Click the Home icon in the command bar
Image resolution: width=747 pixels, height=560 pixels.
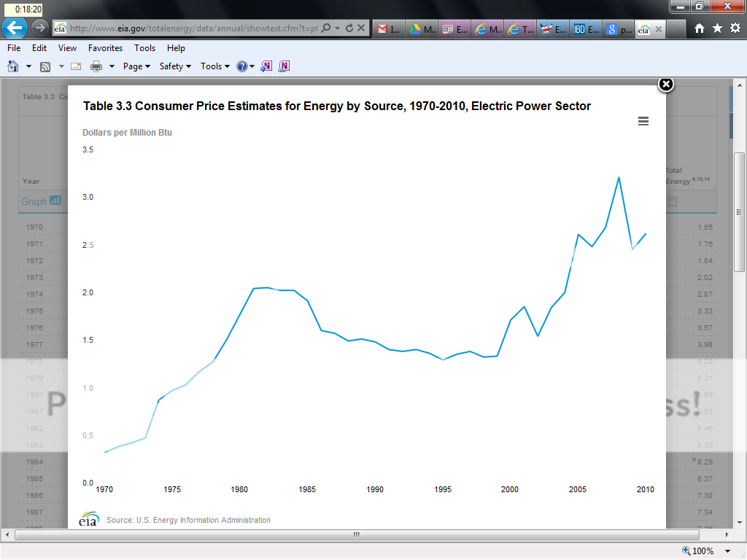pos(13,66)
